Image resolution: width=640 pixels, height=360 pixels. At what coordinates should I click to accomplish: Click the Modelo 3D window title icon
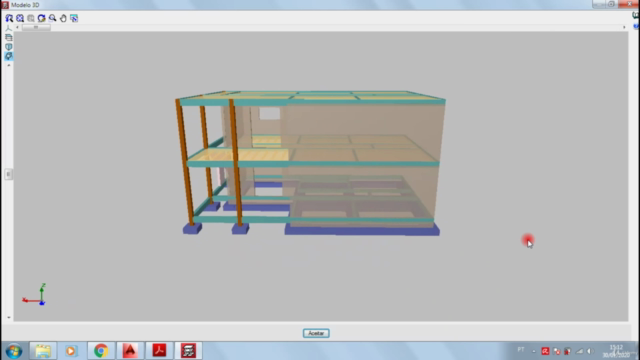coord(5,5)
